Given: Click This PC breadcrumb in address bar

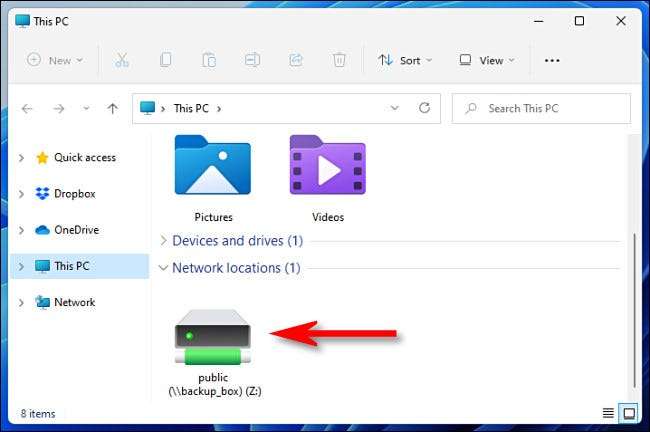Looking at the screenshot, I should [x=191, y=108].
